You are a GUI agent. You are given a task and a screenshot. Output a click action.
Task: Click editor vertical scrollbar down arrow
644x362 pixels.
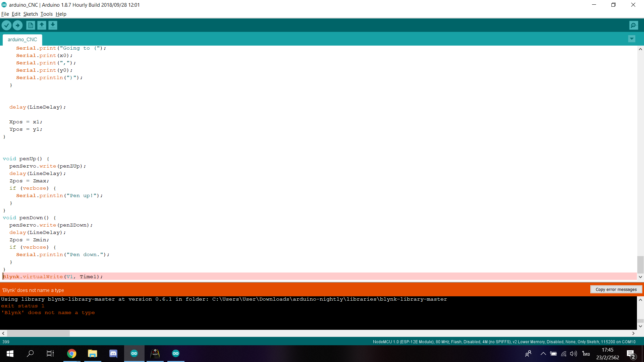coord(640,277)
